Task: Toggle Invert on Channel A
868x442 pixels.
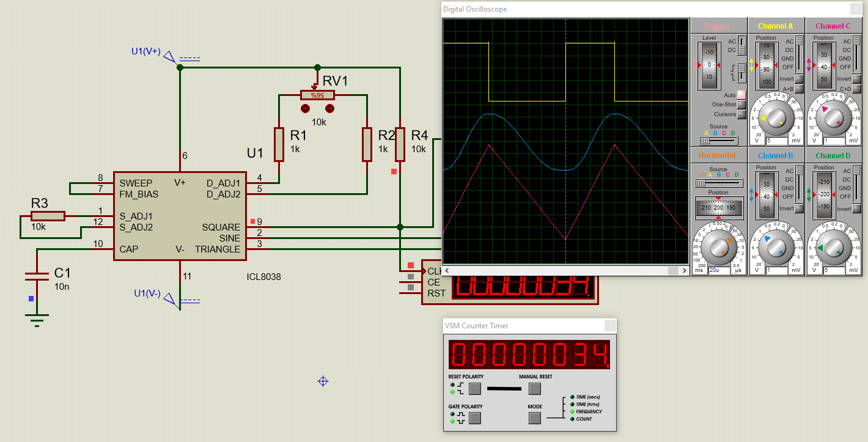Action: tap(800, 79)
